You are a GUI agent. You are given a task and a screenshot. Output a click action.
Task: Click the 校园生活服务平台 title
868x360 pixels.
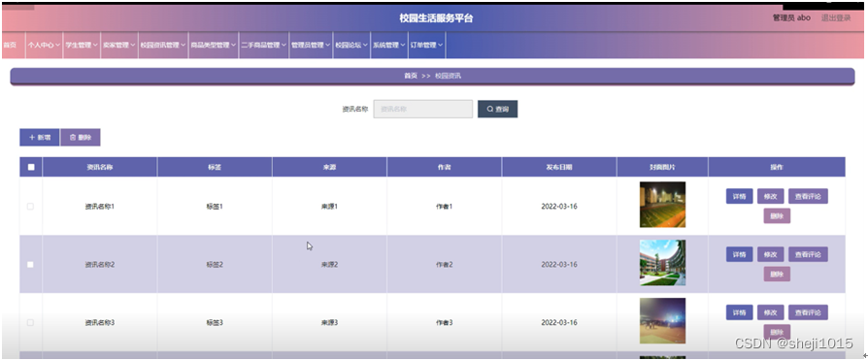pyautogui.click(x=436, y=18)
